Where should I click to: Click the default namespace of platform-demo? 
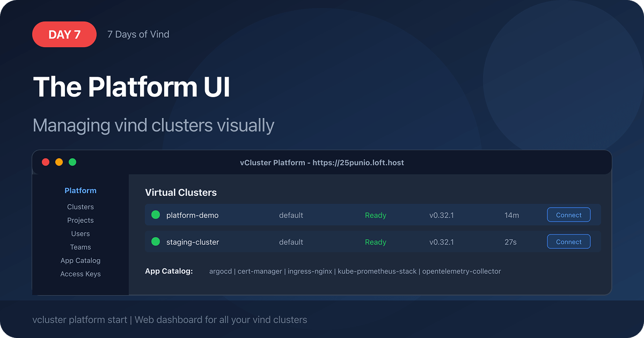[x=291, y=215]
